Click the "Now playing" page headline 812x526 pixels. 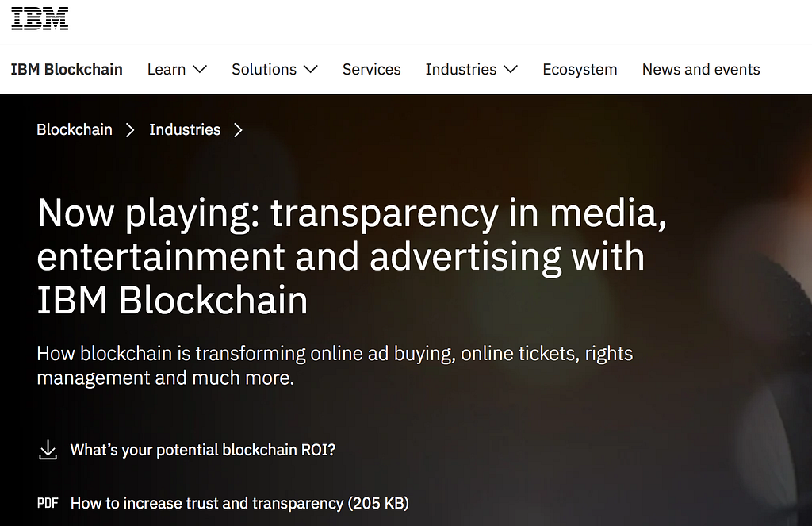coord(351,257)
